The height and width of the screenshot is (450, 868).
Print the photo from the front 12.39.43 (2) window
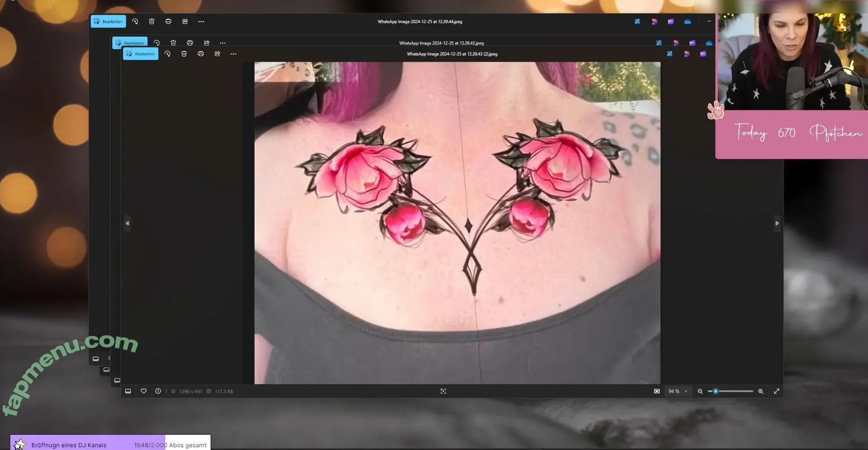coord(201,54)
